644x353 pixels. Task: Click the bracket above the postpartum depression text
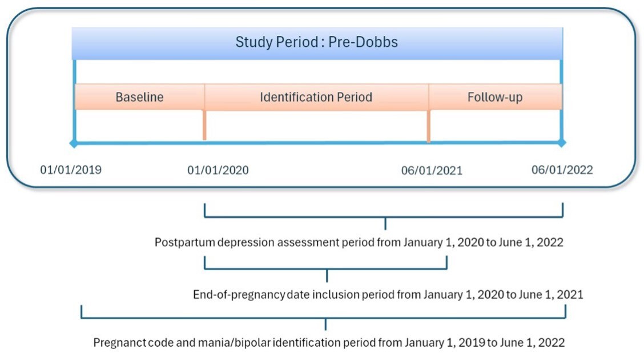[384, 216]
